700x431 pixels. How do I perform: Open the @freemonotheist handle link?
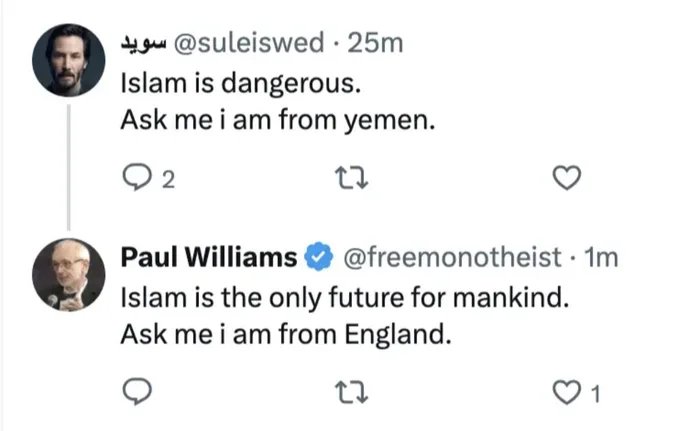452,258
